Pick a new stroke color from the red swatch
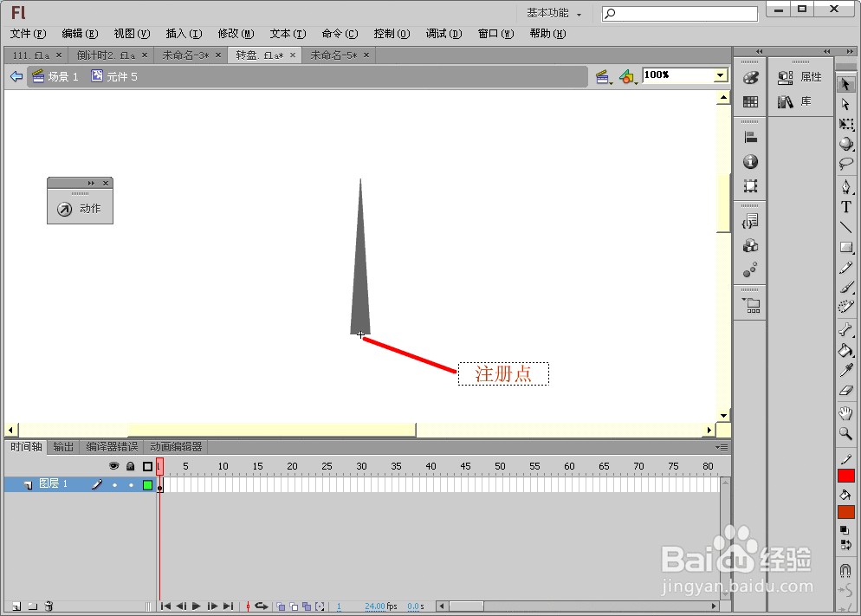The image size is (861, 616). click(x=846, y=475)
